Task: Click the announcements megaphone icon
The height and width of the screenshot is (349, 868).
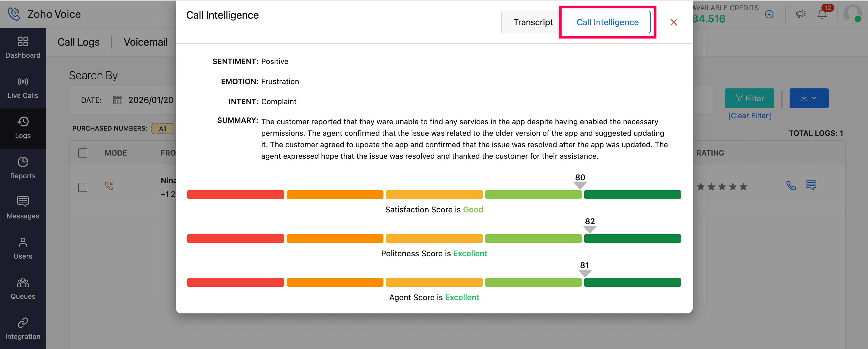Action: click(800, 14)
